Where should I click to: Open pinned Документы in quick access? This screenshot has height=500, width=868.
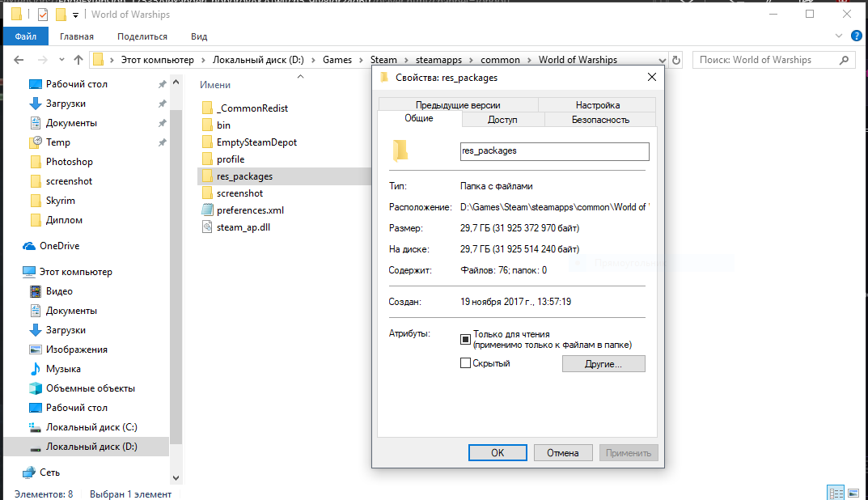71,123
